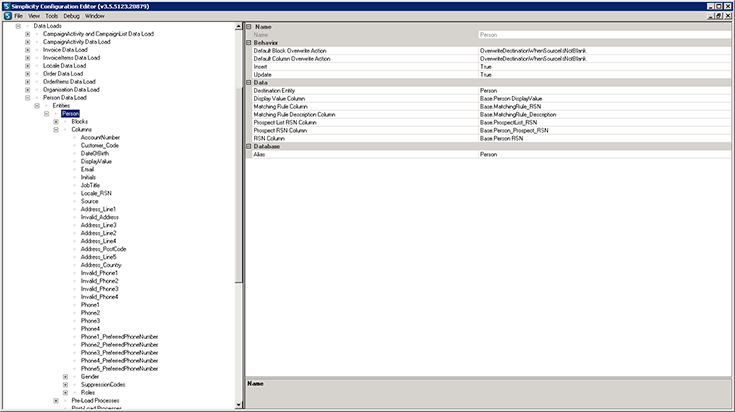
Task: Select the Locale_RSN column
Action: coord(96,193)
